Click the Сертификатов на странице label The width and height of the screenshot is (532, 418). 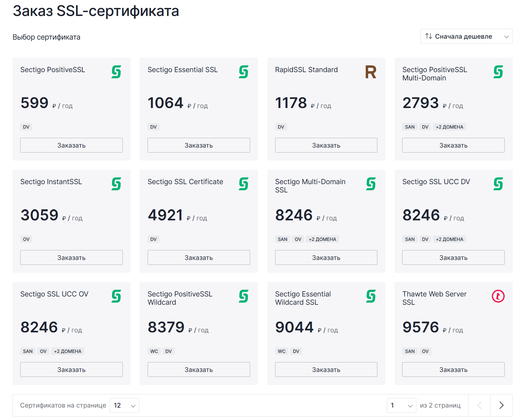[63, 405]
